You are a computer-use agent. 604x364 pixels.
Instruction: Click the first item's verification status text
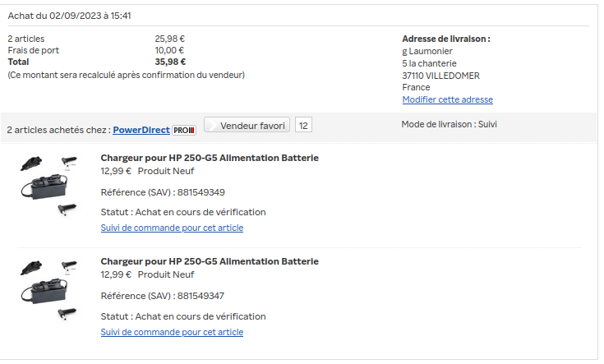[x=183, y=212]
